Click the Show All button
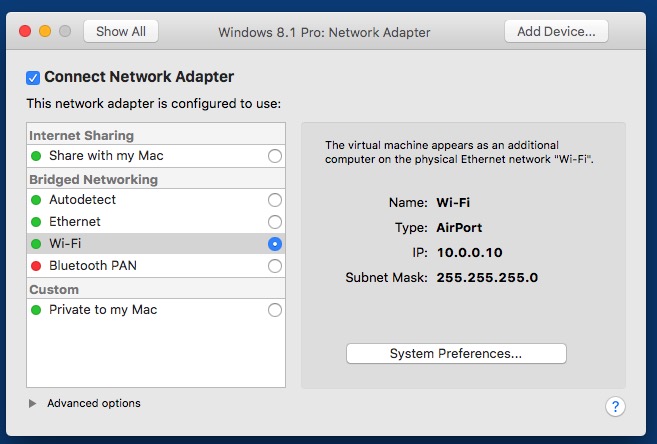657x444 pixels. pyautogui.click(x=121, y=31)
